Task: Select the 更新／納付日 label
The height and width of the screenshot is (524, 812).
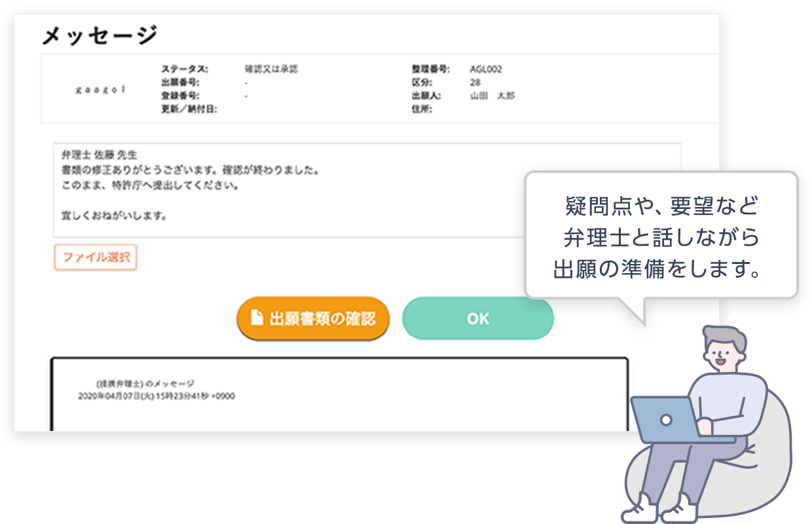Action: pyautogui.click(x=189, y=109)
